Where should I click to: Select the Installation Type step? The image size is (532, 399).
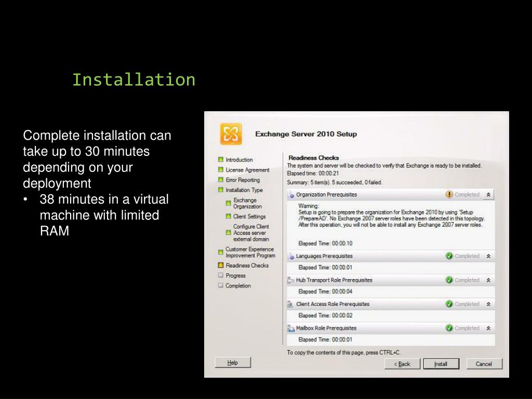click(244, 190)
